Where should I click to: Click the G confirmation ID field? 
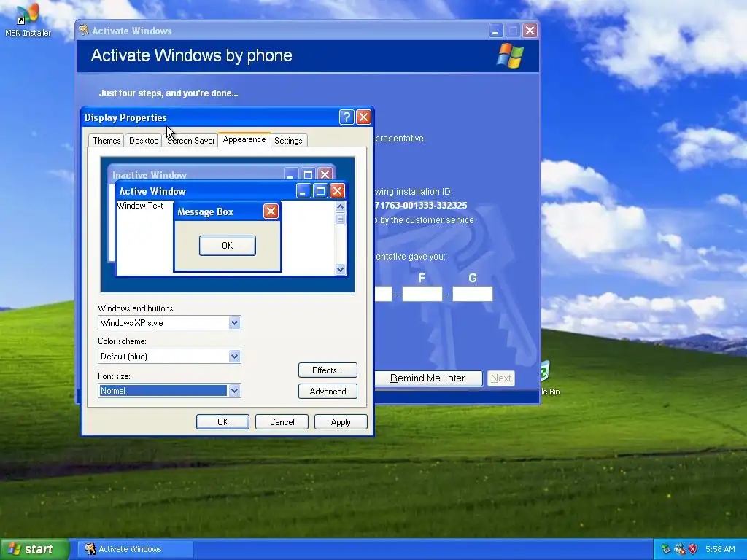point(472,294)
